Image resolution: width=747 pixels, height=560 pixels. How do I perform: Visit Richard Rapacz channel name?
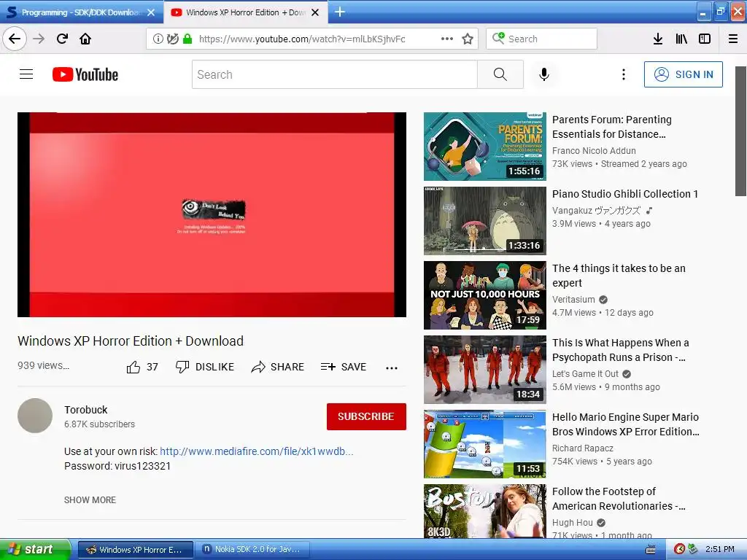tap(583, 448)
